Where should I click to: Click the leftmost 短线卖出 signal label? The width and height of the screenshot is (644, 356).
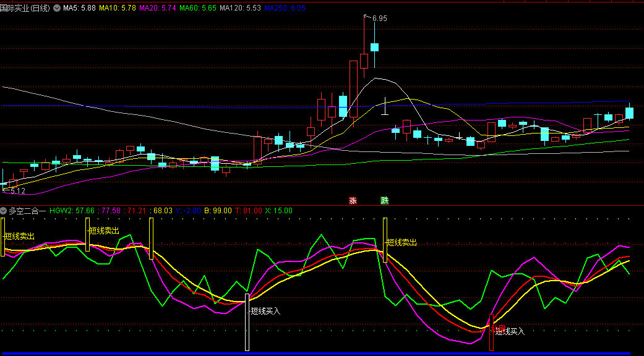tap(20, 236)
